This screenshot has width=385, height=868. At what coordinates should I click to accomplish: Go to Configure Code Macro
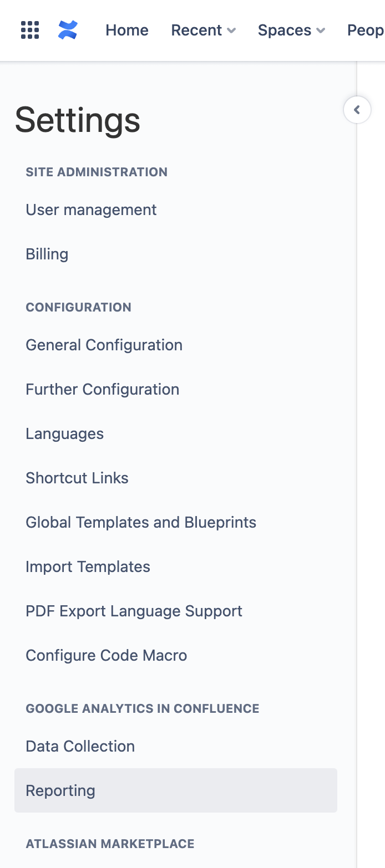click(x=106, y=655)
